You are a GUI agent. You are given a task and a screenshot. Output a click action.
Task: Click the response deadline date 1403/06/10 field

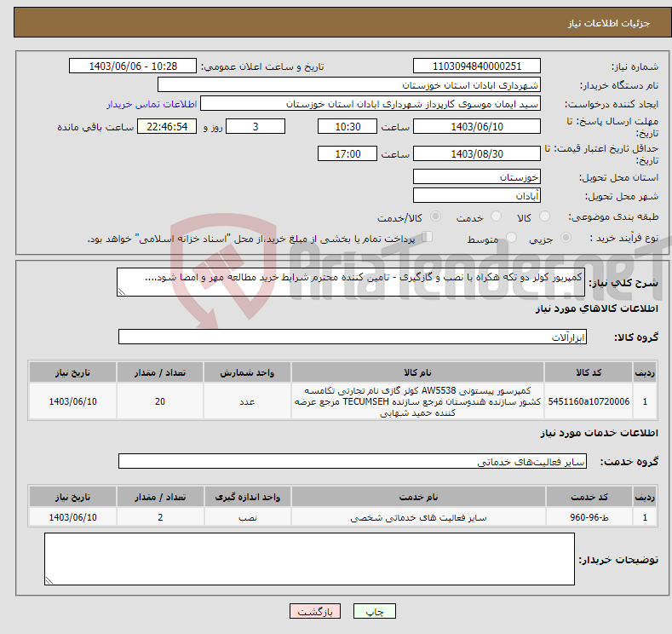click(477, 126)
